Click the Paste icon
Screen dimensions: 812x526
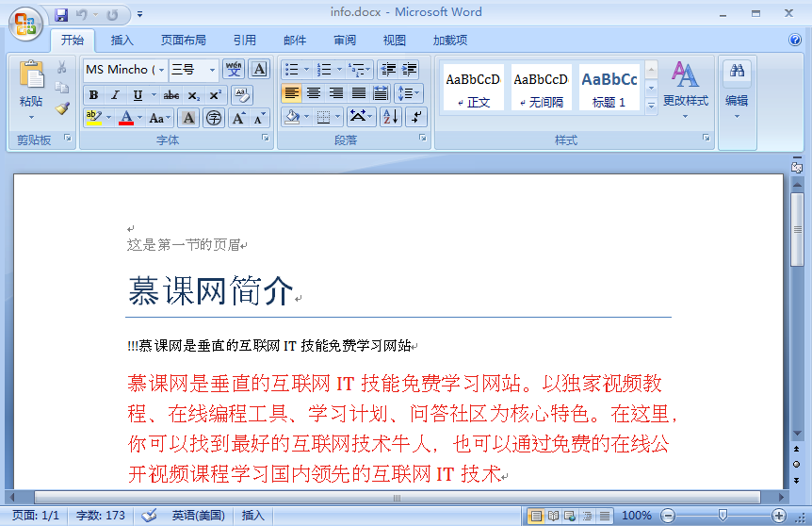tap(31, 75)
